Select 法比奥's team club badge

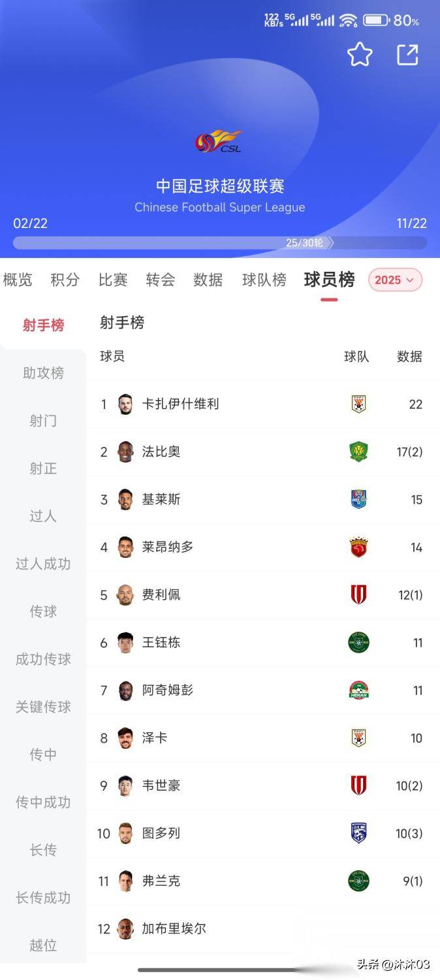358,451
